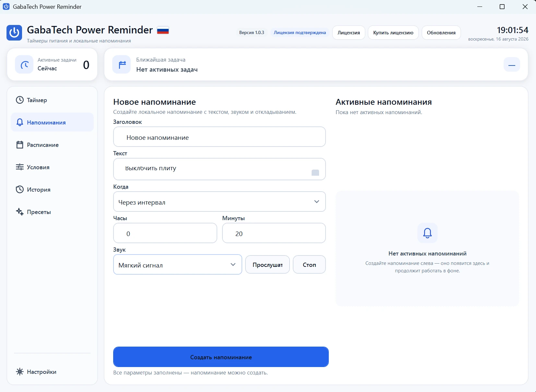The image size is (536, 392).
Task: Click the app icon in the title bar
Action: tap(6, 6)
